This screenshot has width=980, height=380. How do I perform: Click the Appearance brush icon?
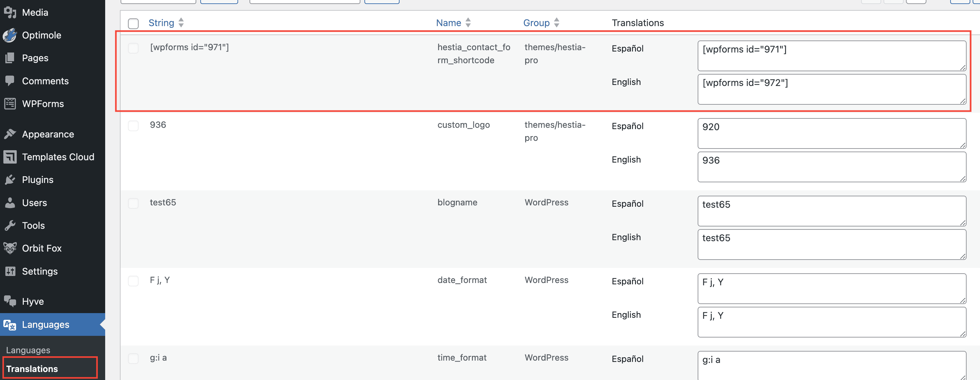tap(10, 134)
